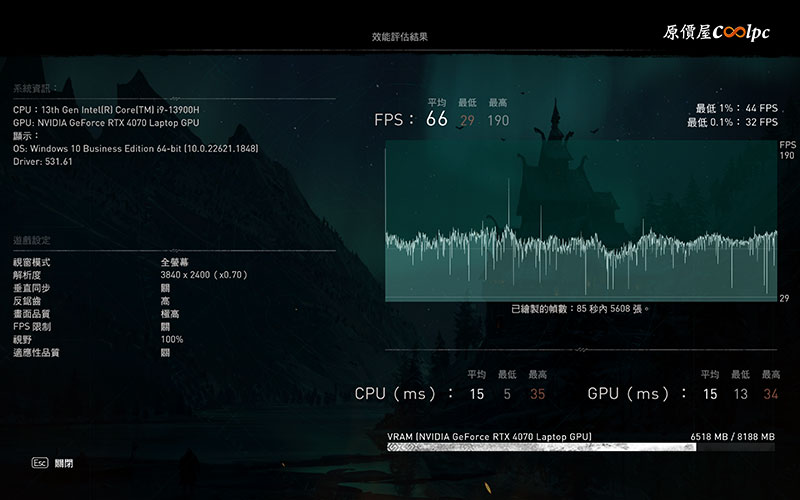The height and width of the screenshot is (500, 800).
Task: Click the GPU minimum value 13
Action: [x=740, y=394]
